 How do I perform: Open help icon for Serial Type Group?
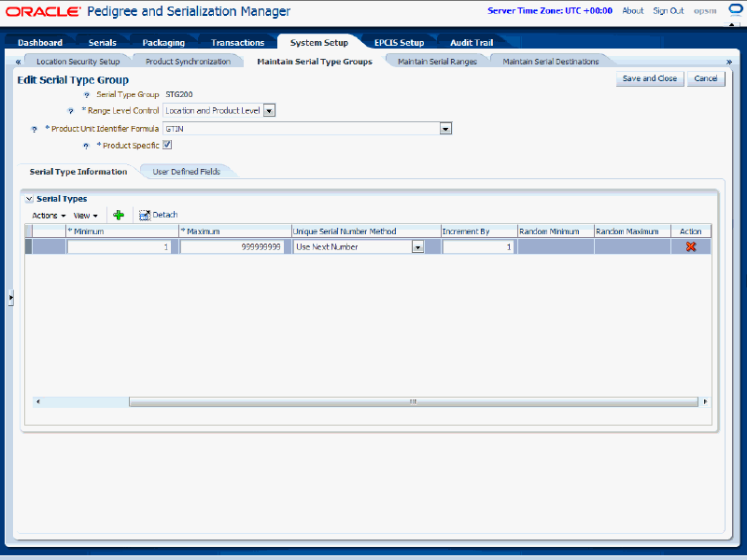coord(86,95)
